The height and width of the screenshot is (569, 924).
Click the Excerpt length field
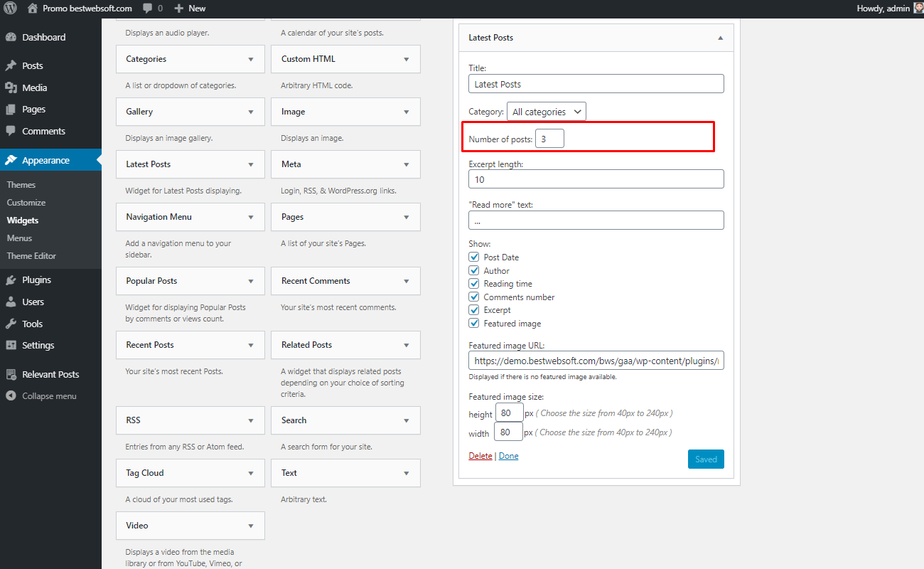[x=596, y=179]
